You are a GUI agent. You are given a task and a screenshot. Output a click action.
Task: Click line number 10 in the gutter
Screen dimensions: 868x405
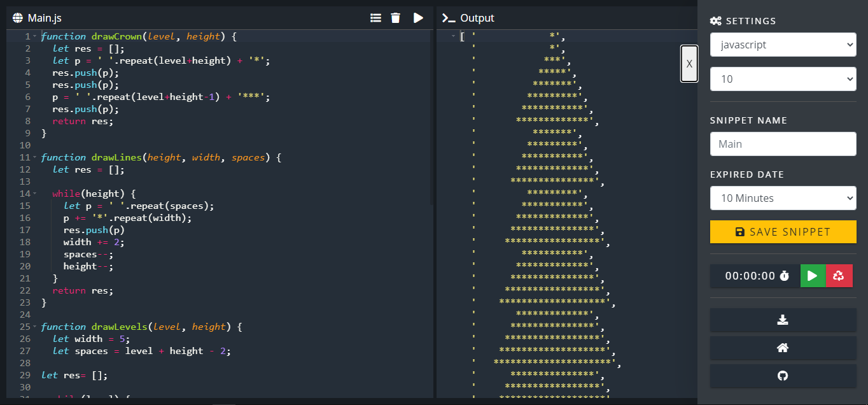(25, 145)
